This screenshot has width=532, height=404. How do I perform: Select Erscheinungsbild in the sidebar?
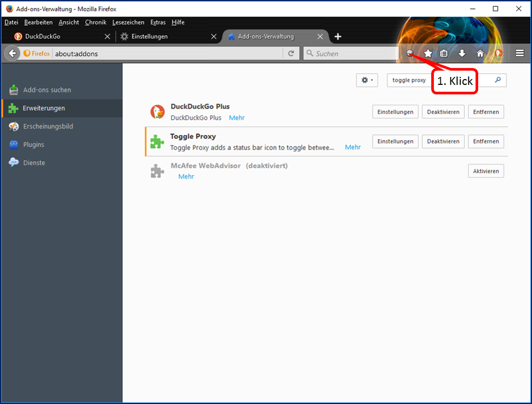[x=62, y=126]
